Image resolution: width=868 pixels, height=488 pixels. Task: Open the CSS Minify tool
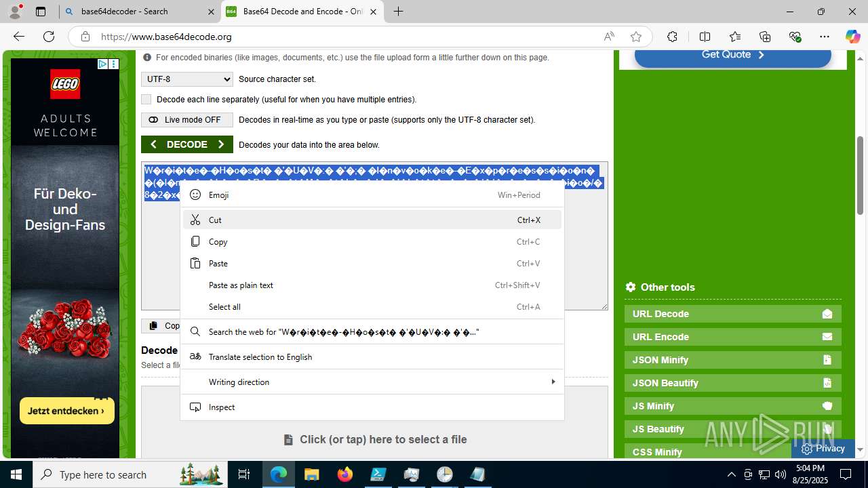[733, 451]
